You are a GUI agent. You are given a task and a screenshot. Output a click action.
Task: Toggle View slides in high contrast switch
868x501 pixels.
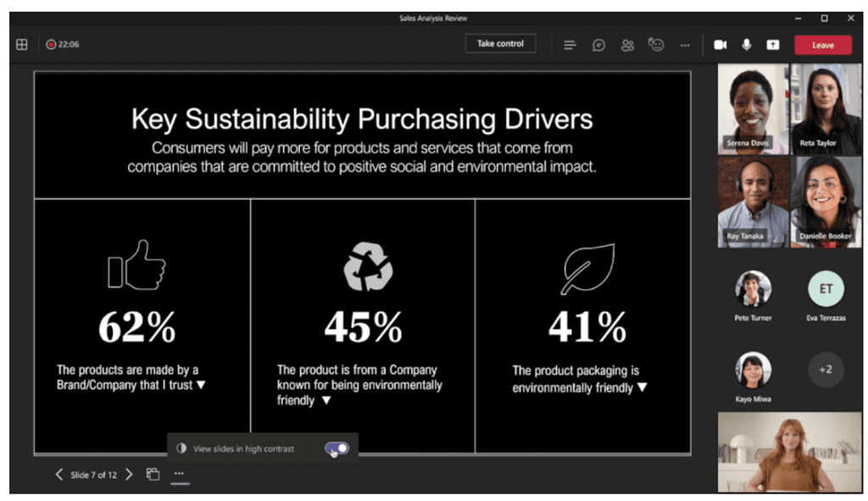click(337, 448)
